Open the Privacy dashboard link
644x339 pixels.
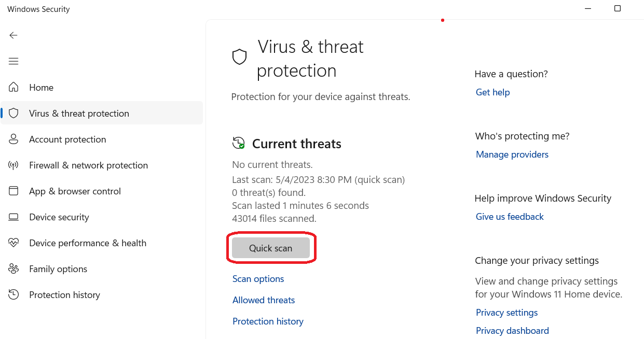click(512, 331)
